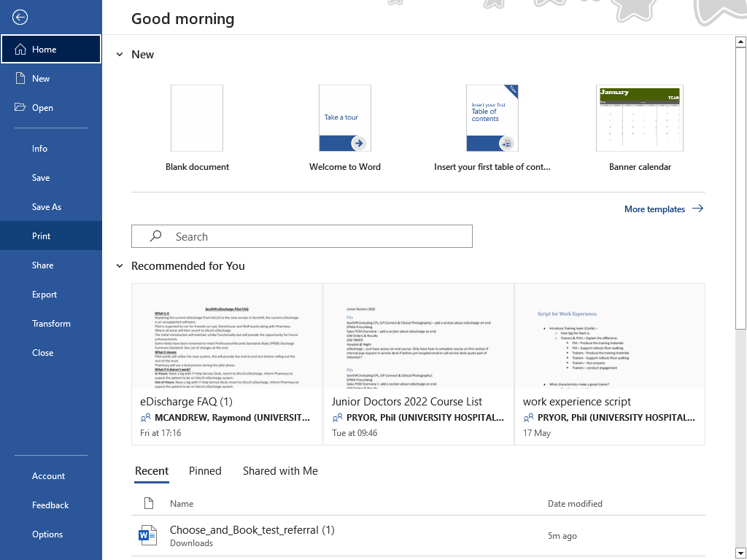Open Account settings
The width and height of the screenshot is (747, 560).
pos(51,475)
